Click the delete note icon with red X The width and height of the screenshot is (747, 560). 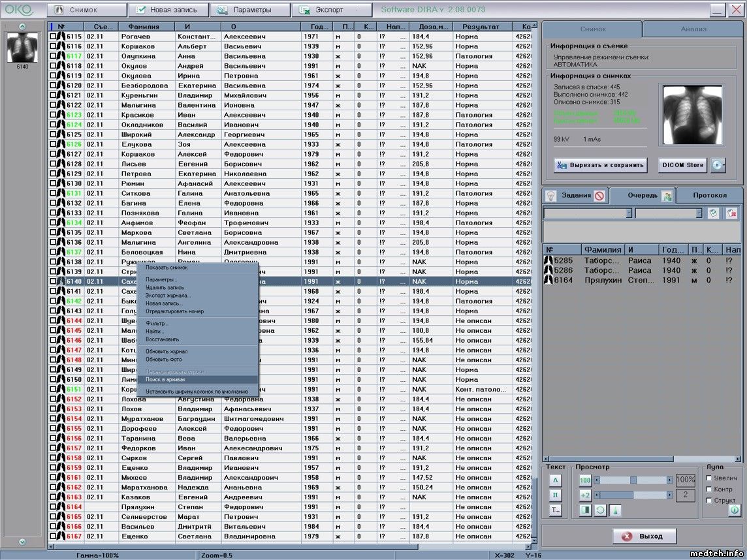coord(732,213)
